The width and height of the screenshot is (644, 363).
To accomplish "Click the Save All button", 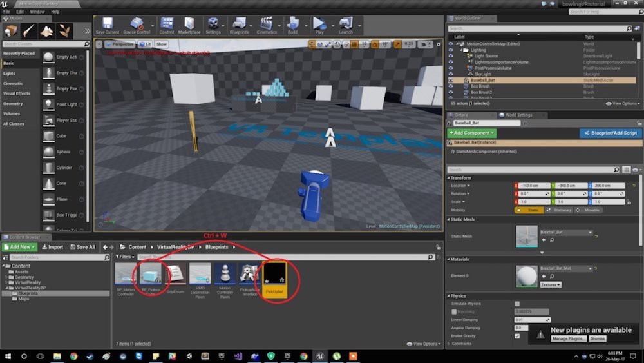I will [x=82, y=247].
